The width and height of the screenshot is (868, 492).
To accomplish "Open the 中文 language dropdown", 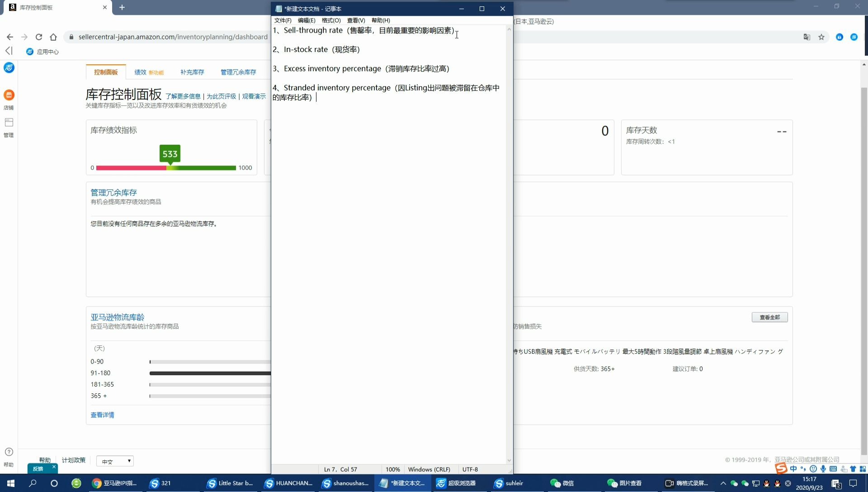I will [x=115, y=461].
